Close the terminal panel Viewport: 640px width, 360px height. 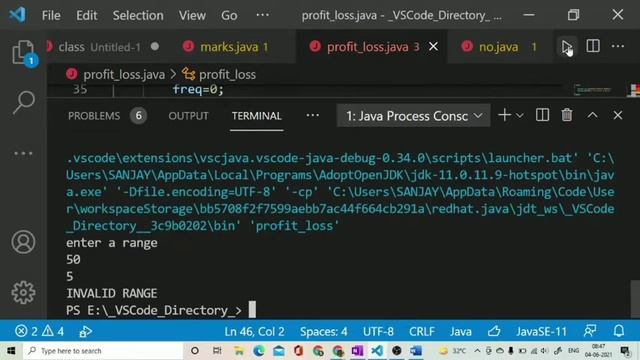(618, 116)
